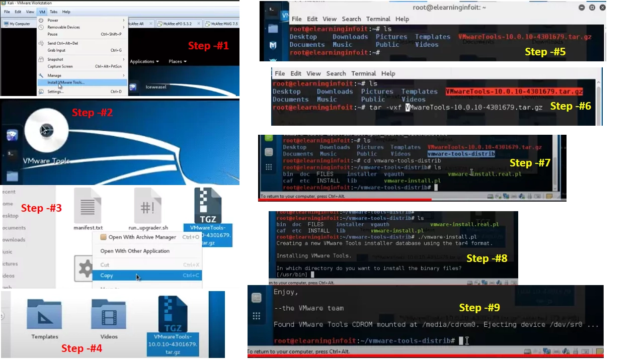Image resolution: width=644 pixels, height=362 pixels.
Task: Open the Tabs menu in VMware Workstation
Action: 54,12
